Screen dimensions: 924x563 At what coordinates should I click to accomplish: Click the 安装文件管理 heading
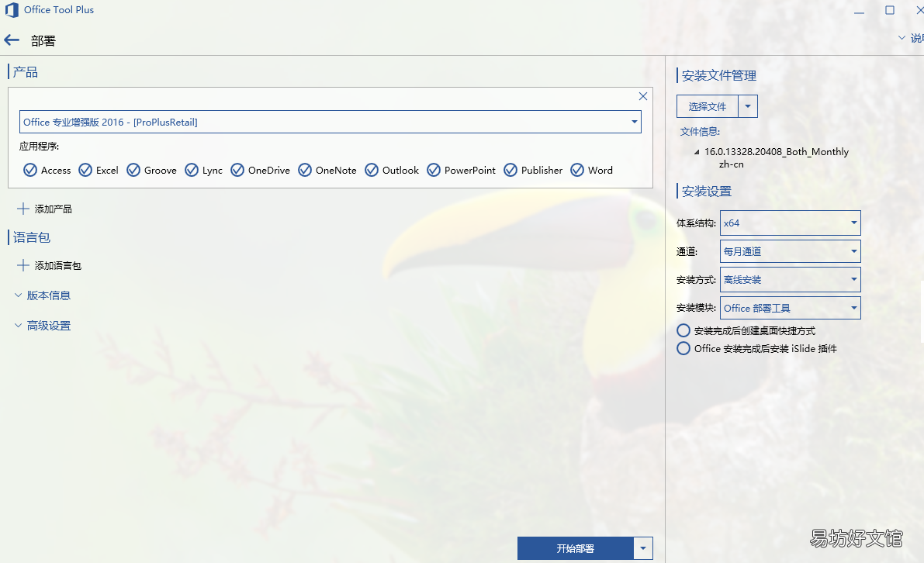click(x=719, y=75)
